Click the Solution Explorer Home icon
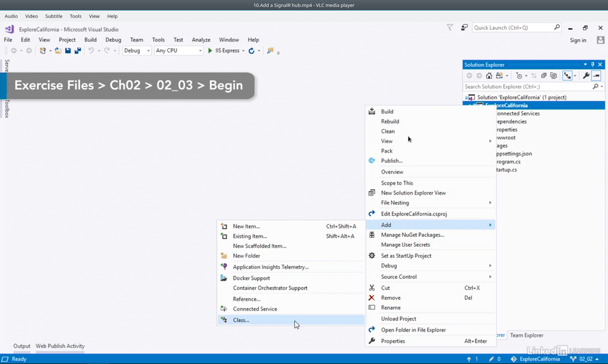Viewport: 608px width, 364px height. pyautogui.click(x=489, y=75)
